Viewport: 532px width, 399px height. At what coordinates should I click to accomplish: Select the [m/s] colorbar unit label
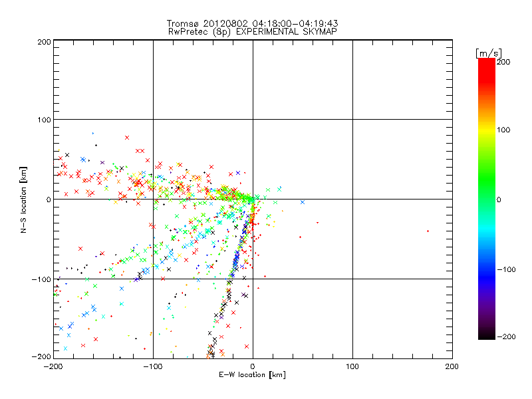click(x=488, y=53)
